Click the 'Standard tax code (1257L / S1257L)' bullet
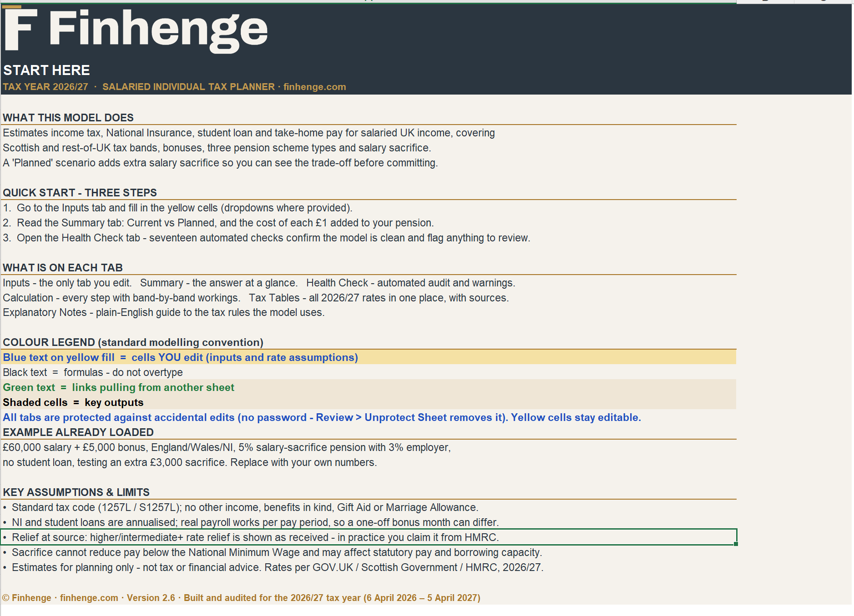Viewport: 854px width, 616px height. (x=241, y=507)
